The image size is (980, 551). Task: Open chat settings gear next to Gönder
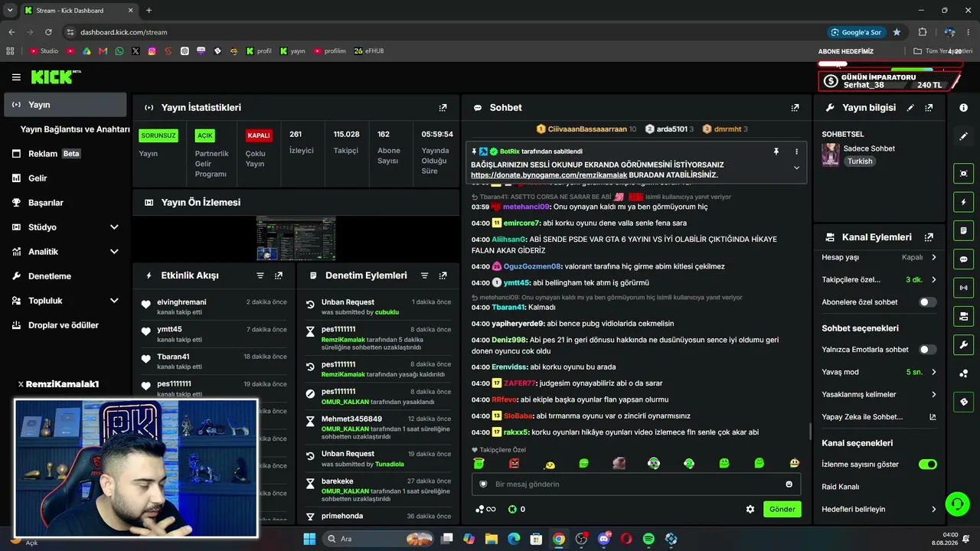click(750, 509)
